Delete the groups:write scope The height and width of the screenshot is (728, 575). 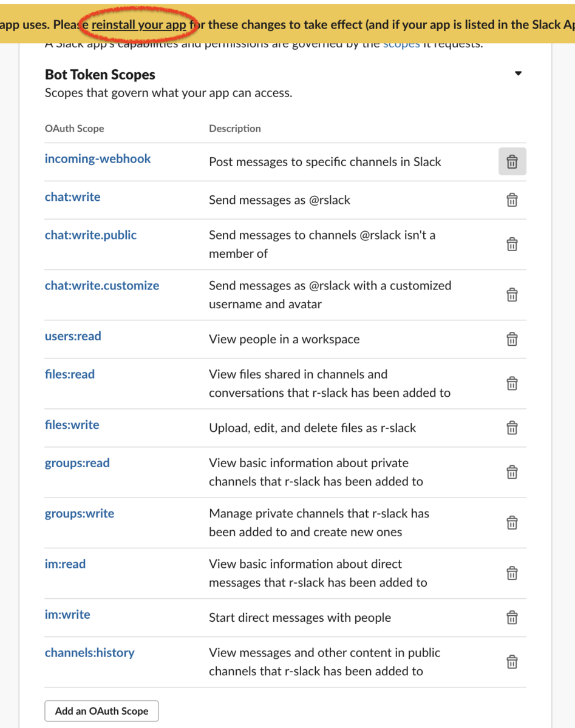[x=512, y=522]
